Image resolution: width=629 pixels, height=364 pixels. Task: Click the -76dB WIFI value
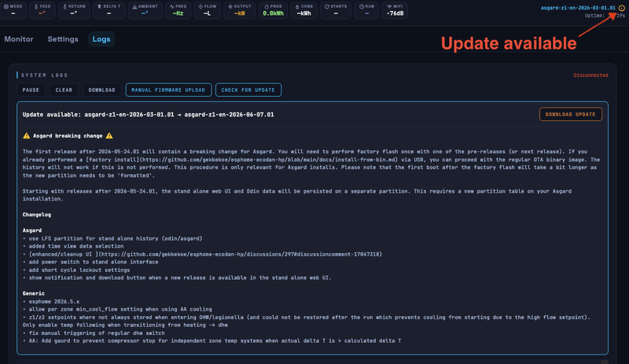click(395, 13)
